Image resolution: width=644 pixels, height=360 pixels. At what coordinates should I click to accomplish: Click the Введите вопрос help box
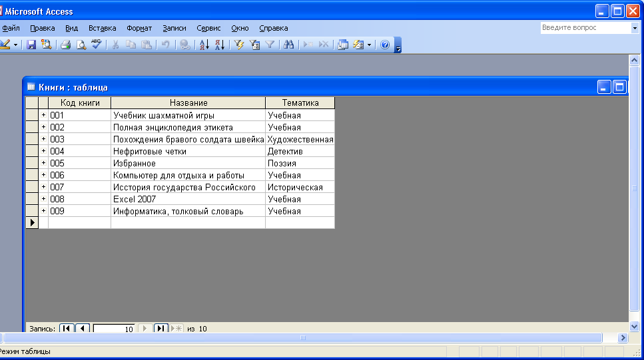585,27
